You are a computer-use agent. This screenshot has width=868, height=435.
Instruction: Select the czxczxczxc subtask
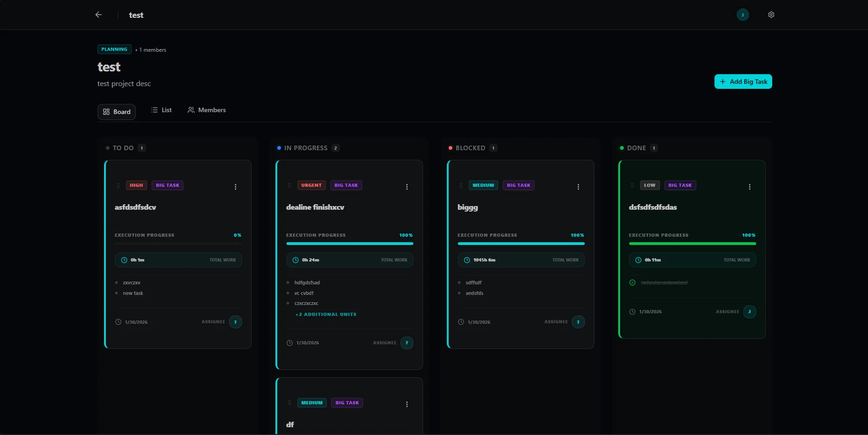pyautogui.click(x=306, y=304)
